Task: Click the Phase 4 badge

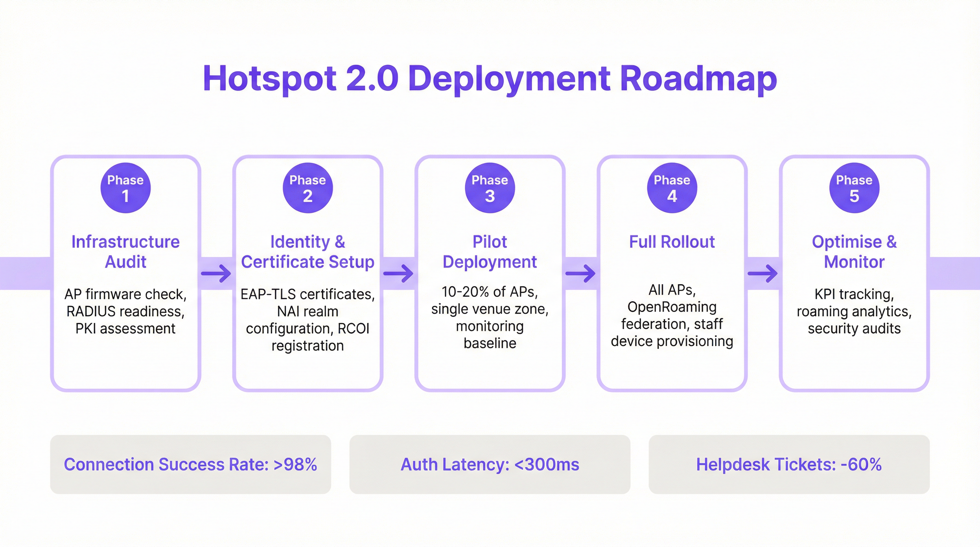Action: (672, 188)
